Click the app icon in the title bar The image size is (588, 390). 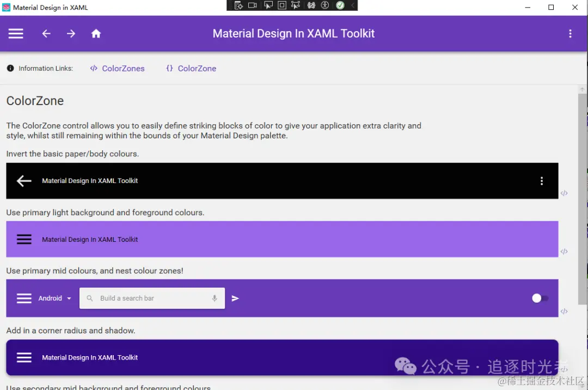pos(7,8)
